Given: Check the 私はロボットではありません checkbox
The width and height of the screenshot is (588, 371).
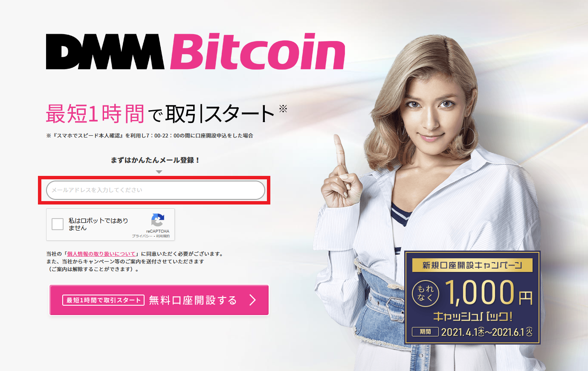Looking at the screenshot, I should (58, 224).
